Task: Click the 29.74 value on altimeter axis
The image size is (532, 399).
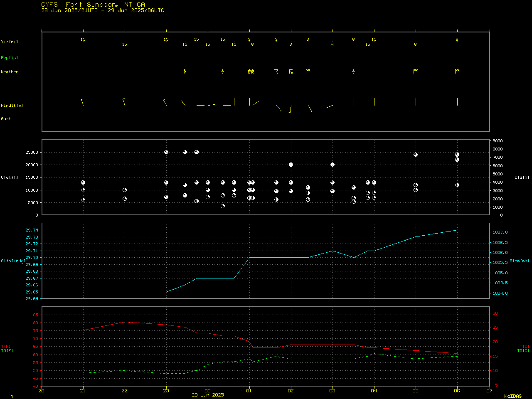Action: click(x=32, y=230)
